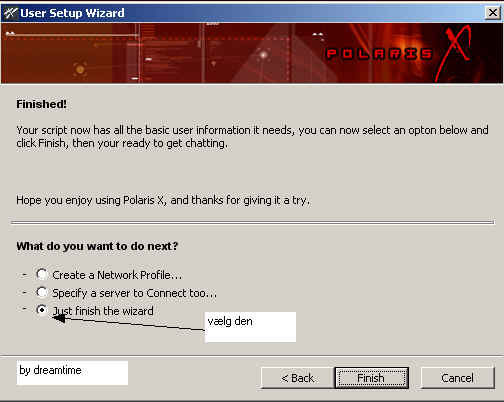Complete setup with the Finish button
The image size is (504, 402).
point(371,378)
